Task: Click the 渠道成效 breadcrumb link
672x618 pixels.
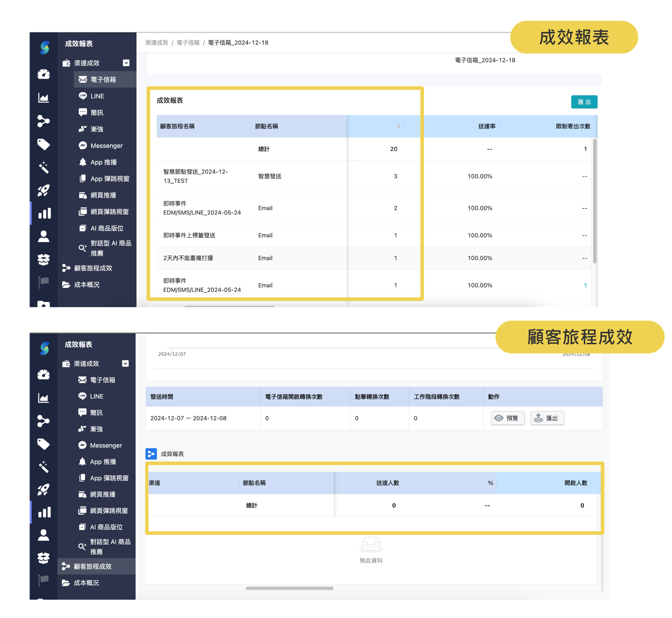Action: [x=156, y=42]
